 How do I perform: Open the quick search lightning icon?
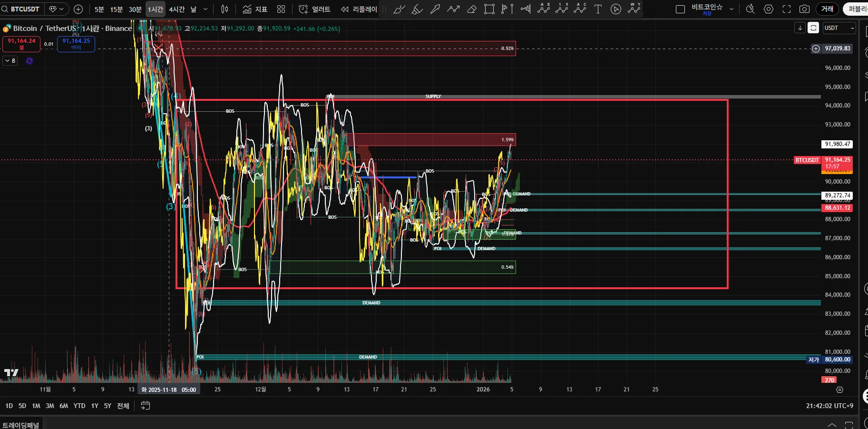(x=751, y=9)
